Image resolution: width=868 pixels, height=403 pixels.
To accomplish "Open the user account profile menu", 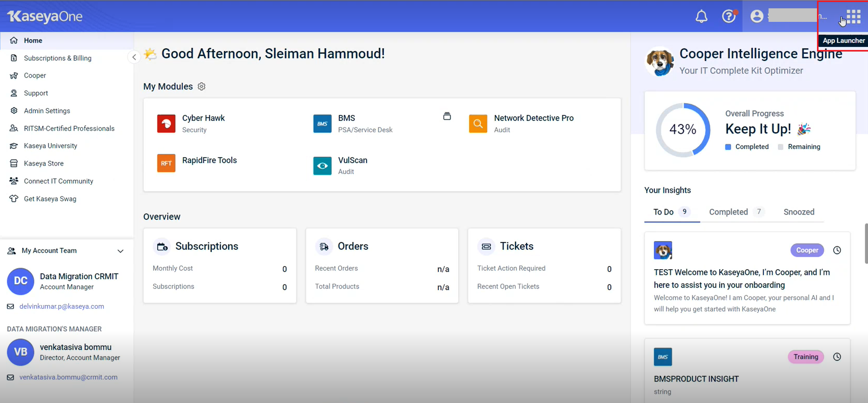I will pos(757,17).
